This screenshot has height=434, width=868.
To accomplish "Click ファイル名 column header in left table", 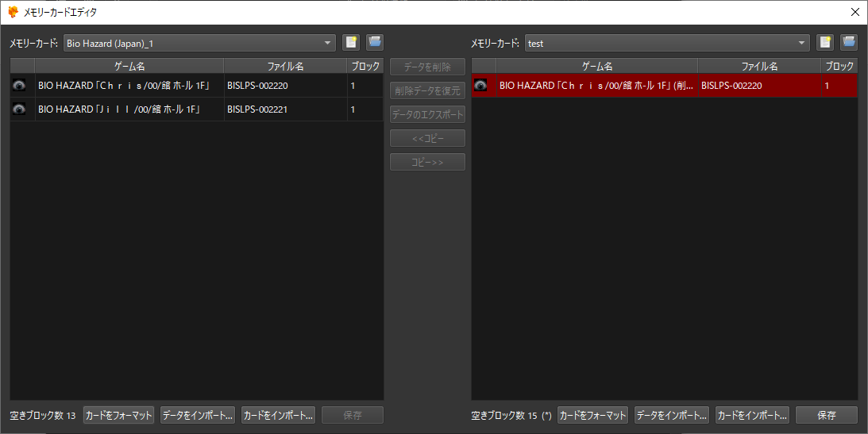I will (x=286, y=66).
